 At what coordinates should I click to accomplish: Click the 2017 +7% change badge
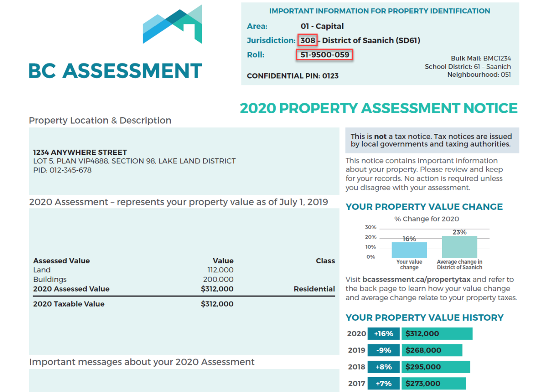pyautogui.click(x=383, y=383)
